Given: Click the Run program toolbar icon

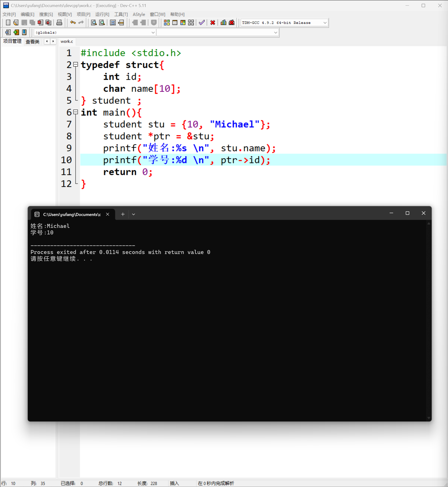Looking at the screenshot, I should (175, 23).
